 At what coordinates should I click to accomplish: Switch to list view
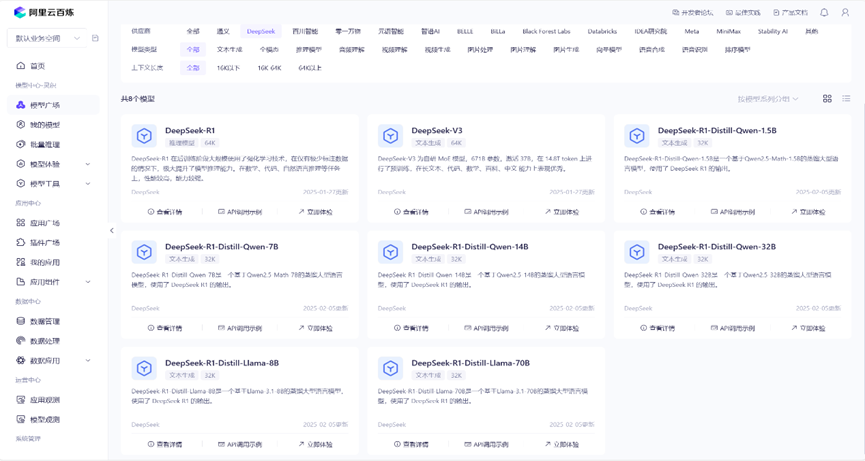click(846, 99)
